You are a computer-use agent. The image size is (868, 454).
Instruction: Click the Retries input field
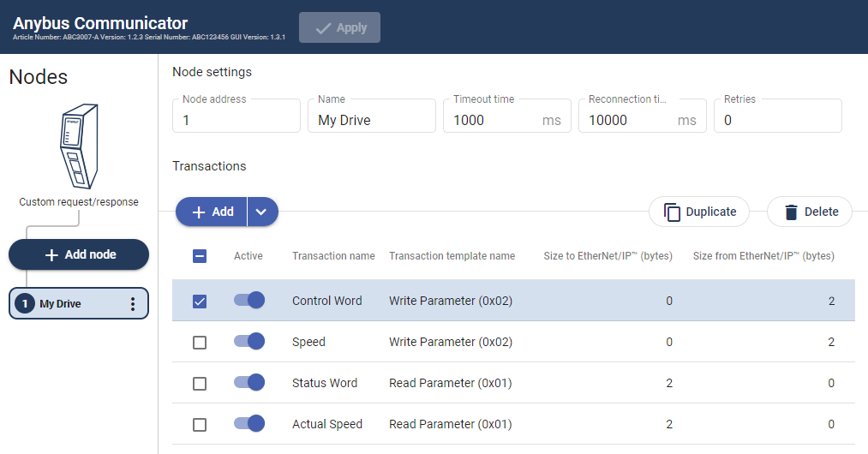(x=778, y=120)
